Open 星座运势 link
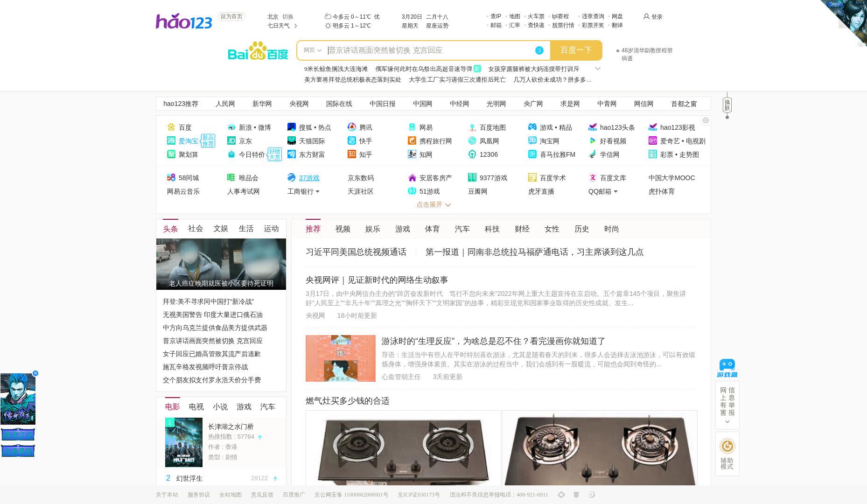Screen dimensions: 867x504 (x=437, y=26)
